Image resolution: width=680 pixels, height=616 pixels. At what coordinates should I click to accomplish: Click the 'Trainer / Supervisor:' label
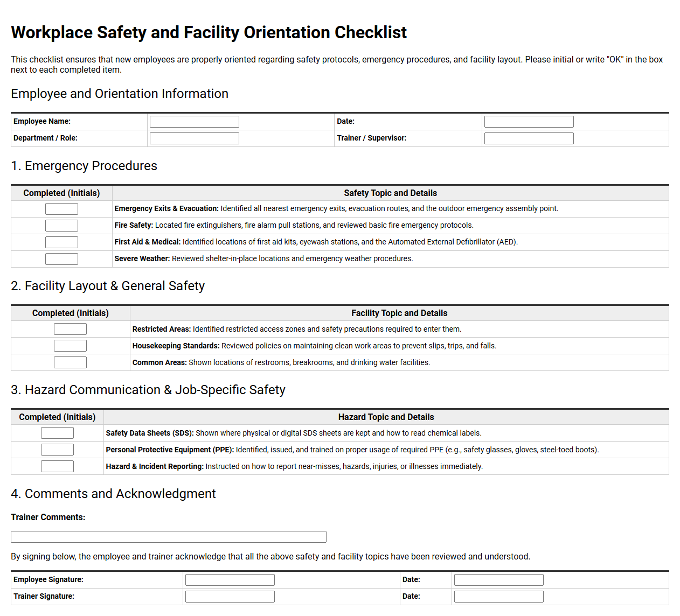click(x=372, y=138)
